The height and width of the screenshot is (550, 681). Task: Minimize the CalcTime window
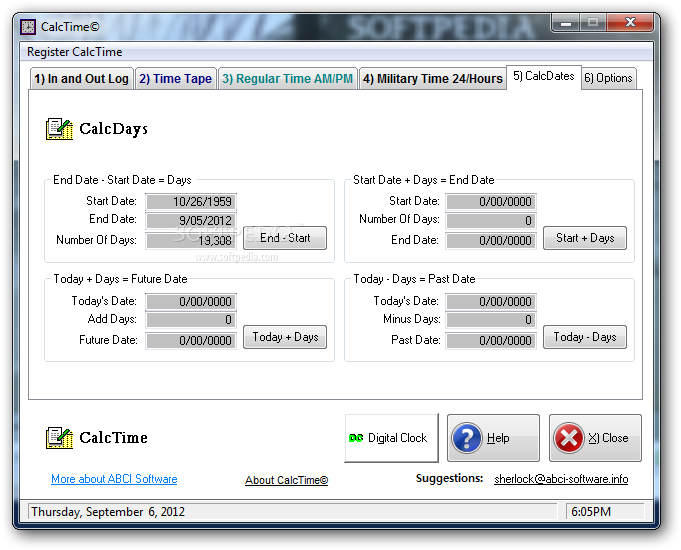(x=566, y=23)
